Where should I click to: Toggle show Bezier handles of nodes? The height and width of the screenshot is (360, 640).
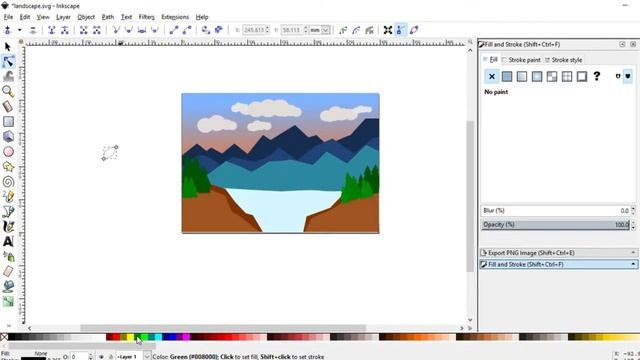(401, 30)
